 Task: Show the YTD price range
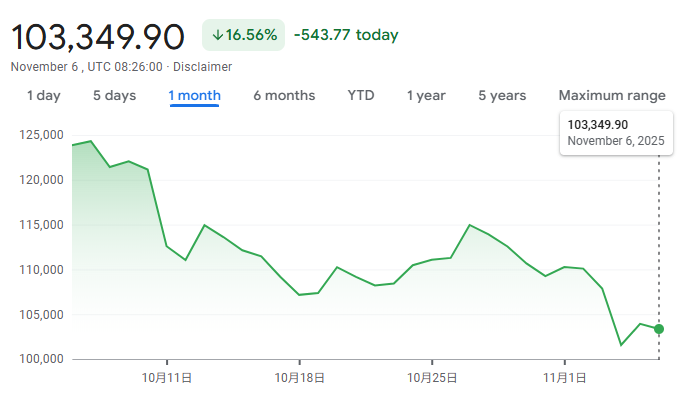(x=361, y=96)
